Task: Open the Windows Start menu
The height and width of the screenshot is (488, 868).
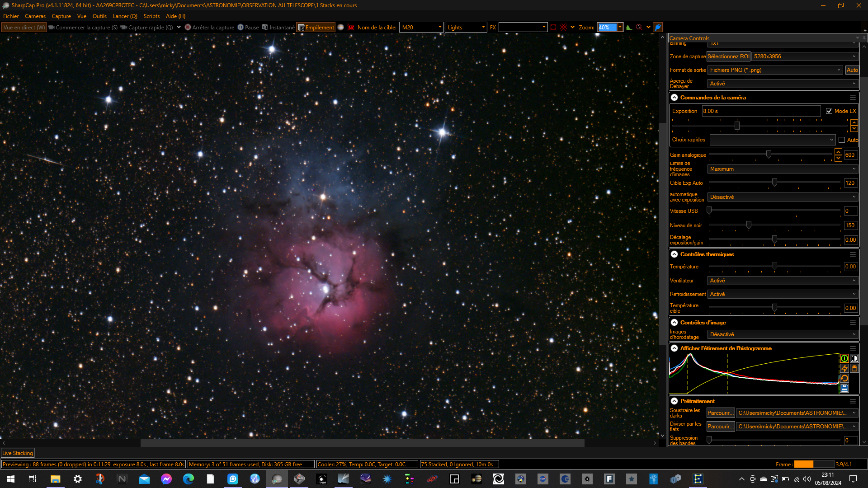Action: tap(11, 479)
